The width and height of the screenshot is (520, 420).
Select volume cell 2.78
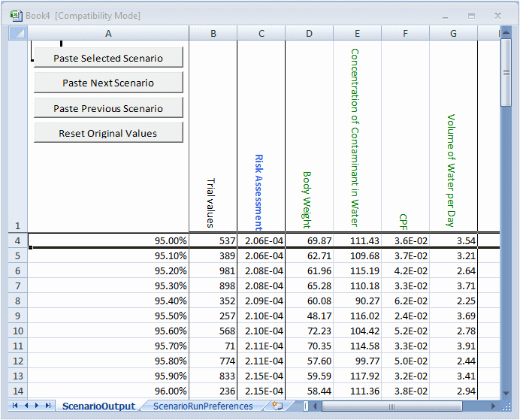pos(453,331)
